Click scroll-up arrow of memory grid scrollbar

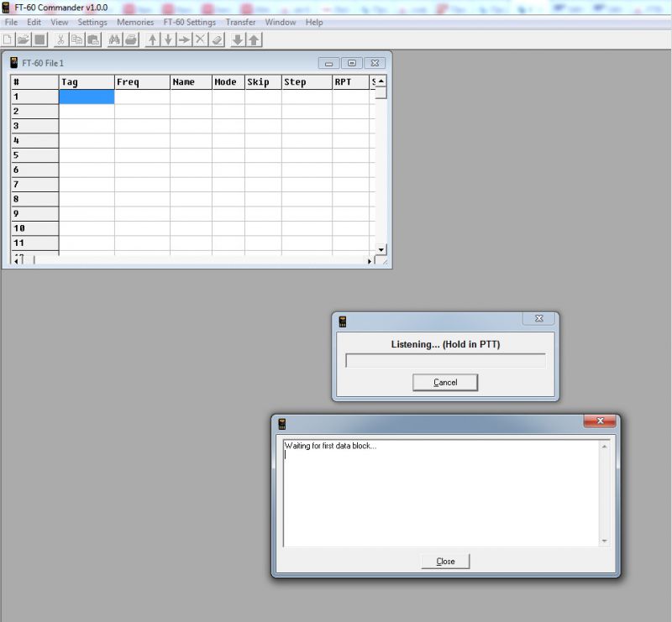[381, 81]
